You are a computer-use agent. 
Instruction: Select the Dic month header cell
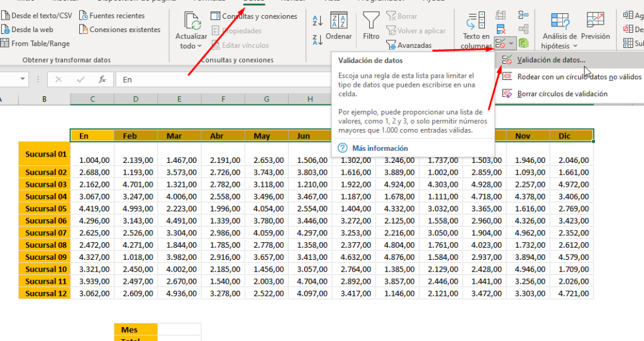click(x=571, y=135)
